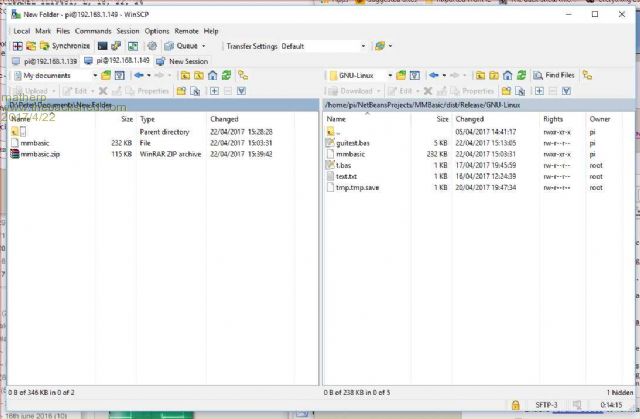Viewport: 640px width, 419px height.
Task: Select remote file tmp.tmp.save
Action: point(353,188)
